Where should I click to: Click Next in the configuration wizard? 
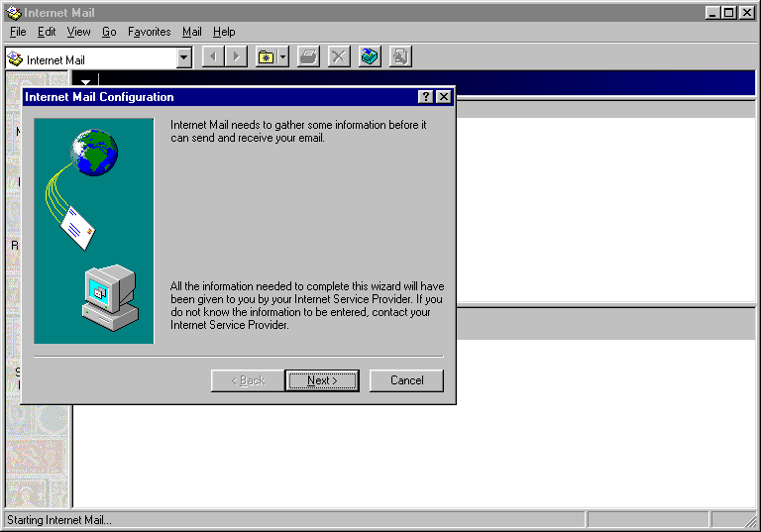(322, 380)
